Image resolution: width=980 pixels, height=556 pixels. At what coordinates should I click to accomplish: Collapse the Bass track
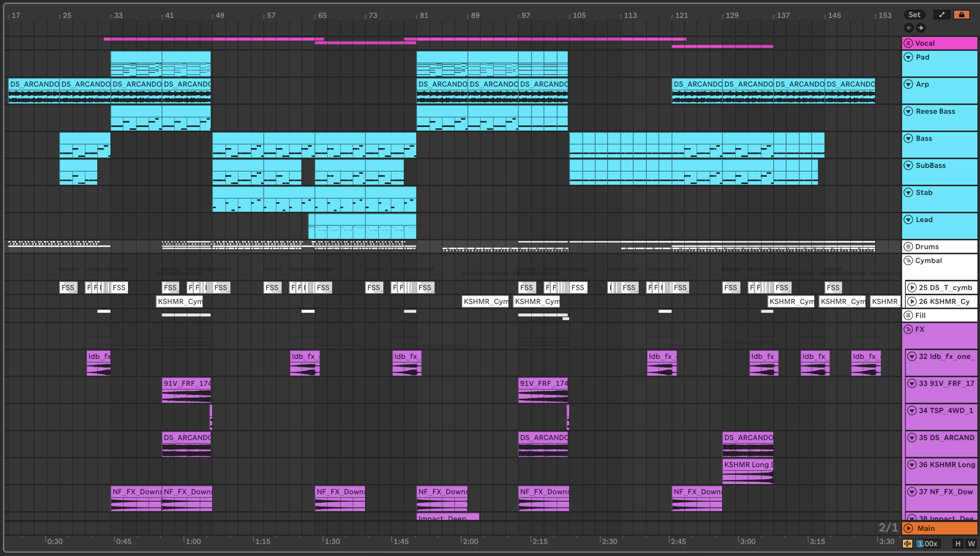[909, 138]
